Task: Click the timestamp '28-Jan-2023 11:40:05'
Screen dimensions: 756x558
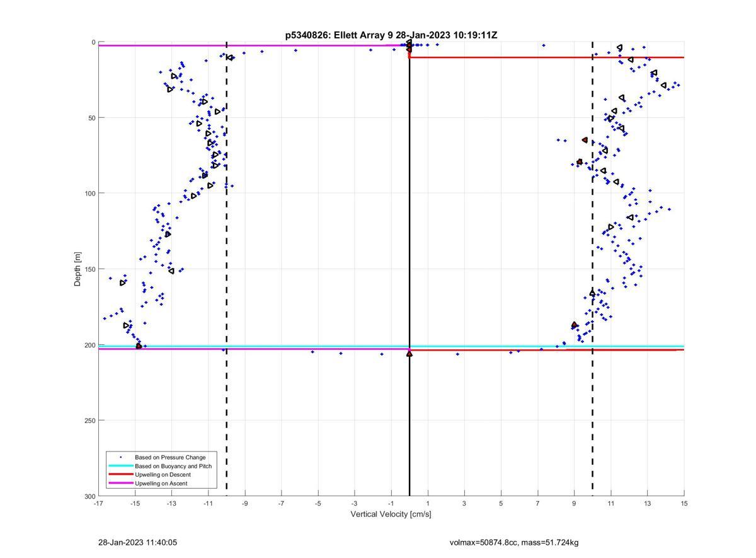Action: click(x=137, y=542)
